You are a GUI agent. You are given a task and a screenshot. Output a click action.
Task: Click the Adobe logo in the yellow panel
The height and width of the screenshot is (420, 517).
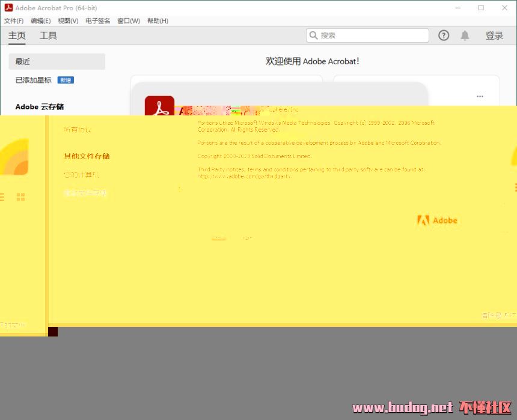(437, 221)
